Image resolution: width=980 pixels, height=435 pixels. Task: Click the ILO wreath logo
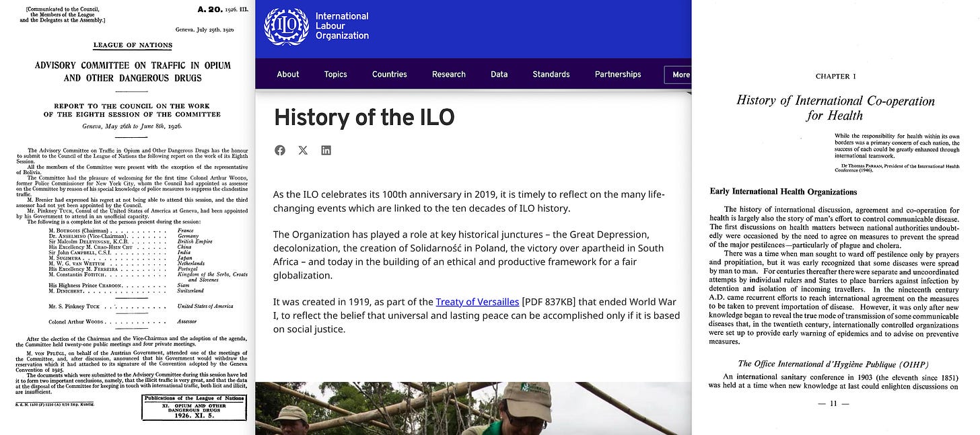coord(287,26)
